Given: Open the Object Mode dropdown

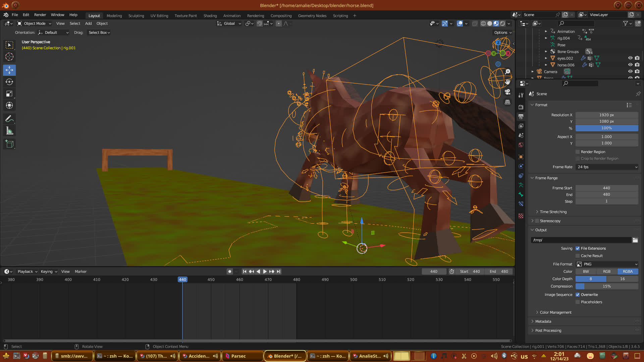Looking at the screenshot, I should (34, 23).
